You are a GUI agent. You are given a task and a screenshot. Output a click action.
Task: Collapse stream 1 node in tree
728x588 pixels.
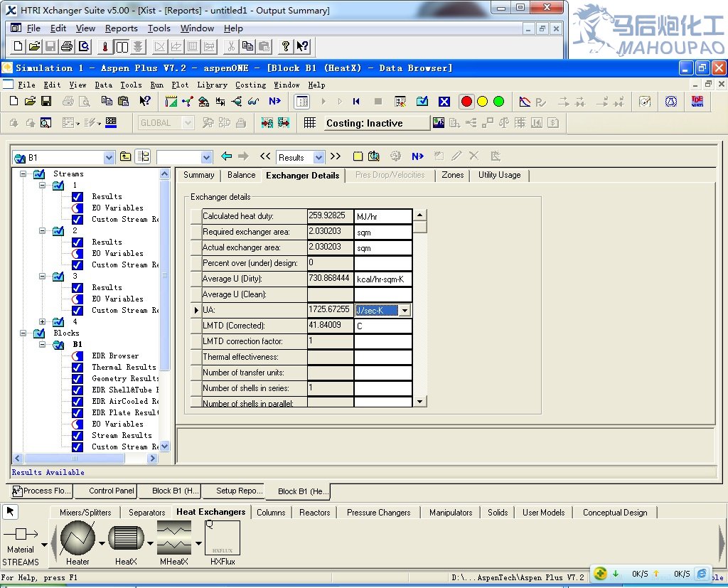[x=42, y=186]
